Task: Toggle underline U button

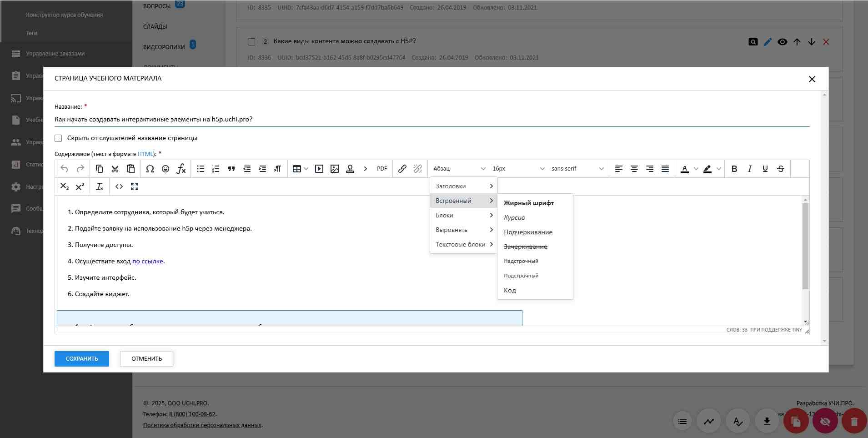Action: [765, 169]
